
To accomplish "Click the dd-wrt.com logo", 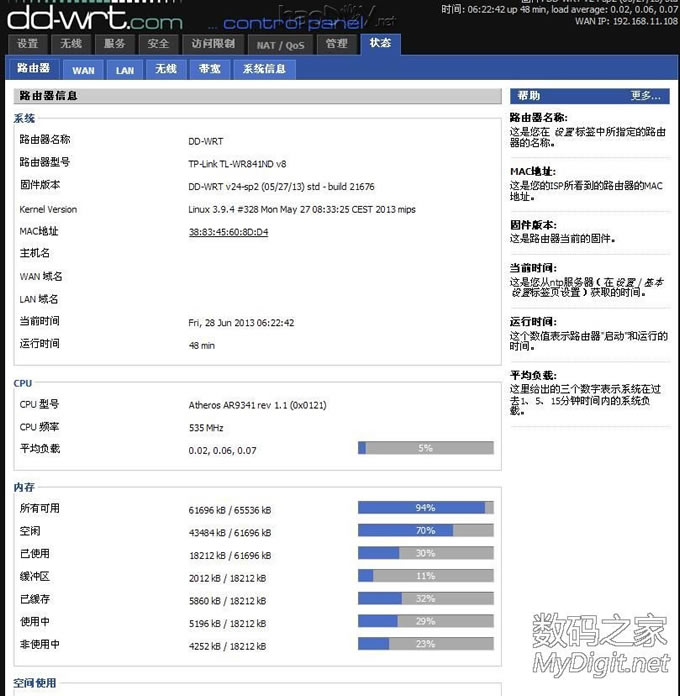I will (x=95, y=17).
